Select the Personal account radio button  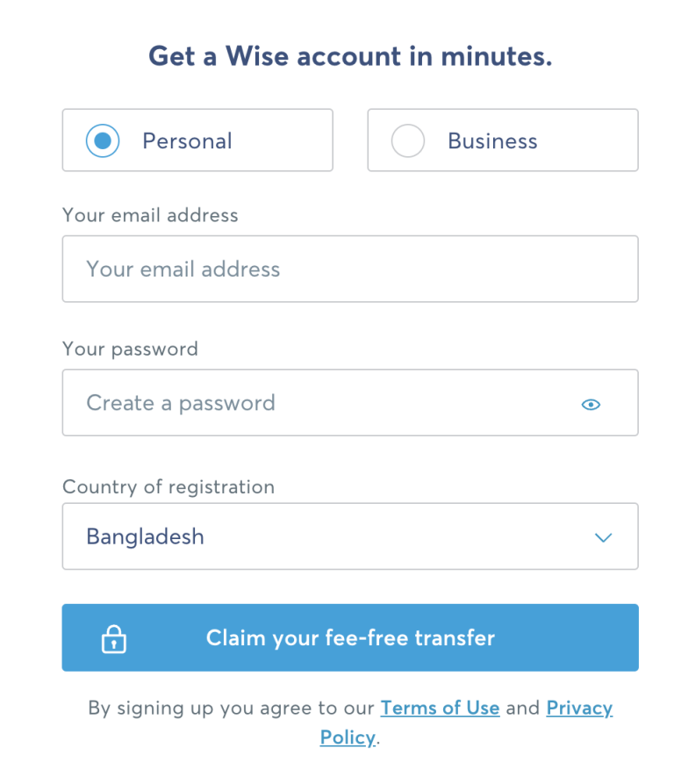pos(103,140)
